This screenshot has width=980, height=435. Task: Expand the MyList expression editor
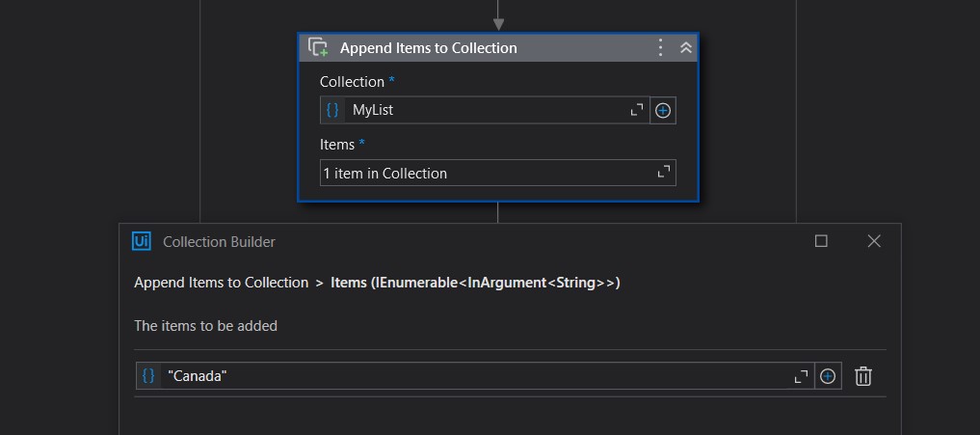[637, 111]
